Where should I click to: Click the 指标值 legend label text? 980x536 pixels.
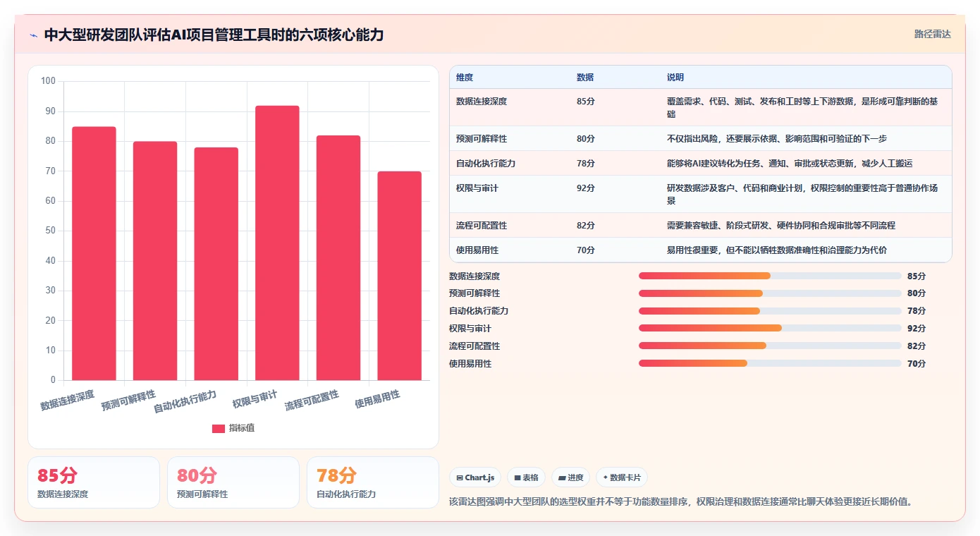242,428
